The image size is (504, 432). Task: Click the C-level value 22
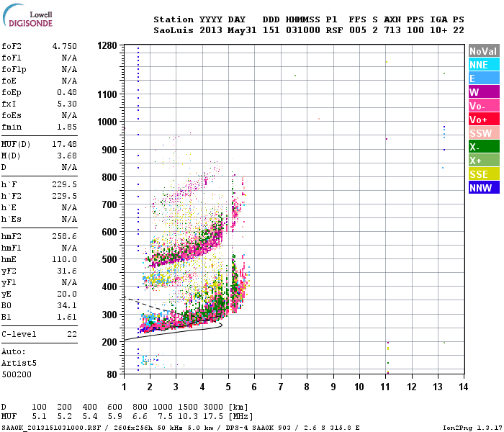pyautogui.click(x=72, y=334)
